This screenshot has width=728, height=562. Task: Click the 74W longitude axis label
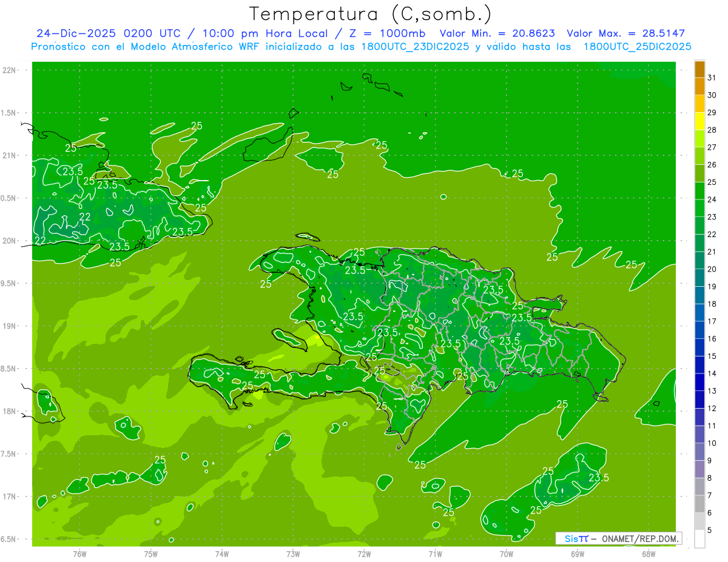221,554
